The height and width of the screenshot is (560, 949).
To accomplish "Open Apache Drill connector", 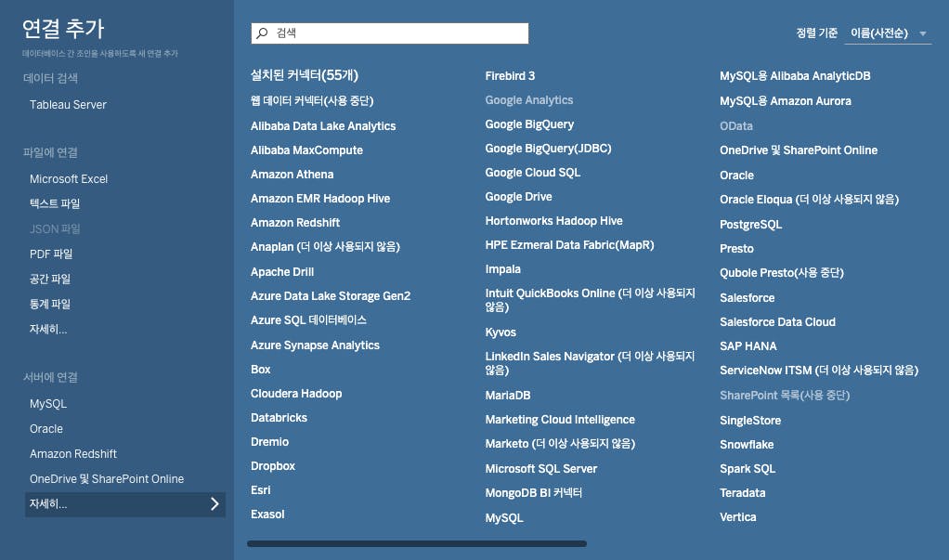I will pos(282,272).
